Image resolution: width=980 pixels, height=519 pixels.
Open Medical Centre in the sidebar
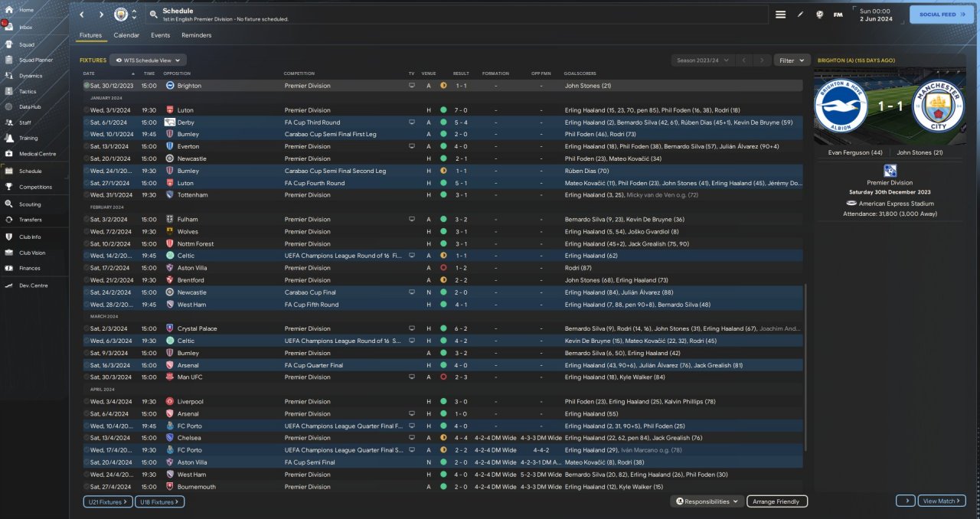[x=37, y=154]
